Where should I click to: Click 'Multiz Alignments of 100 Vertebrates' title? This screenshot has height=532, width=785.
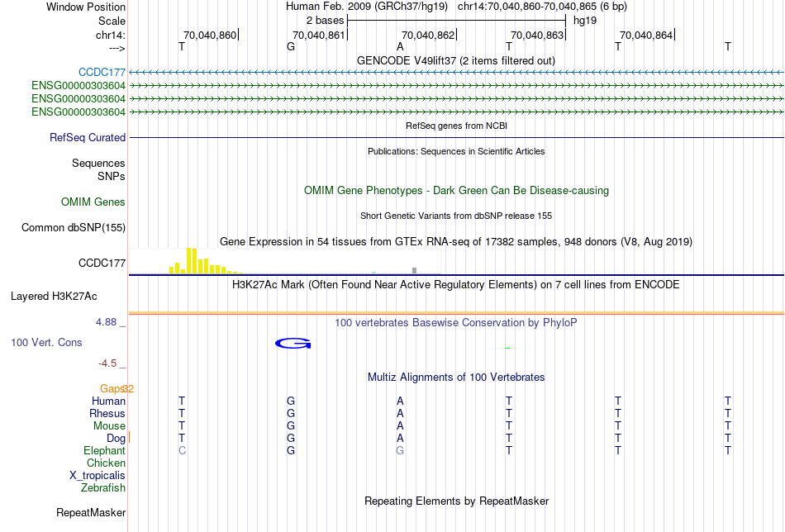pyautogui.click(x=456, y=378)
